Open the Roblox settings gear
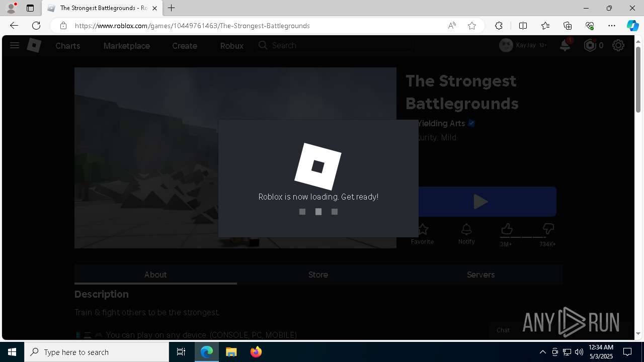The height and width of the screenshot is (362, 644). click(x=618, y=46)
